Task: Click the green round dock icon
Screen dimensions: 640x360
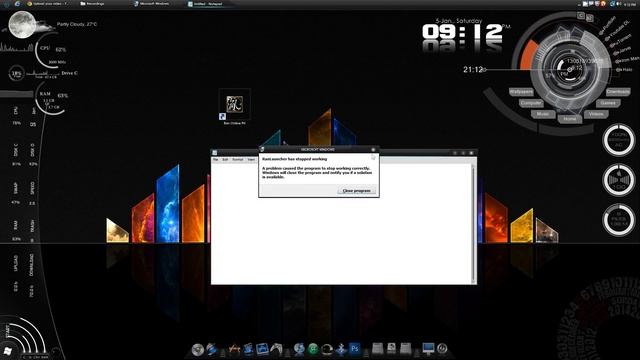Action: (x=313, y=349)
